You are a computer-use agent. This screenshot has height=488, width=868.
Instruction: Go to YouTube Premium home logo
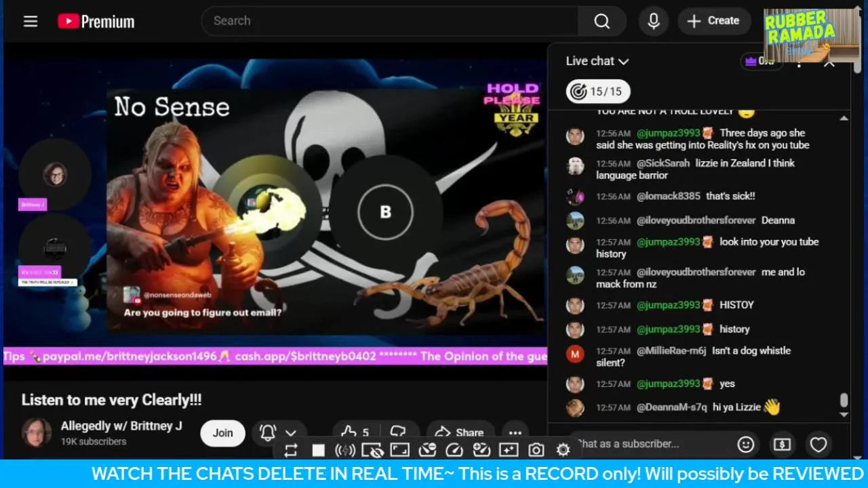[x=96, y=22]
